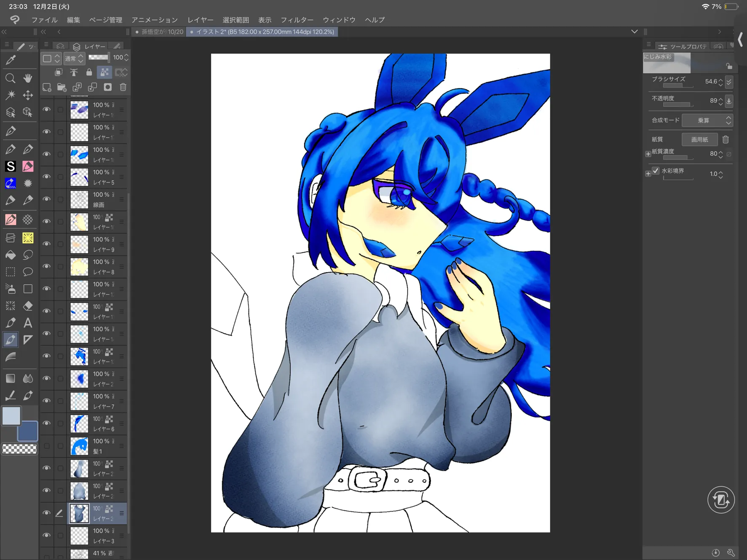Open the 編集 menu
747x560 pixels.
pos(73,20)
